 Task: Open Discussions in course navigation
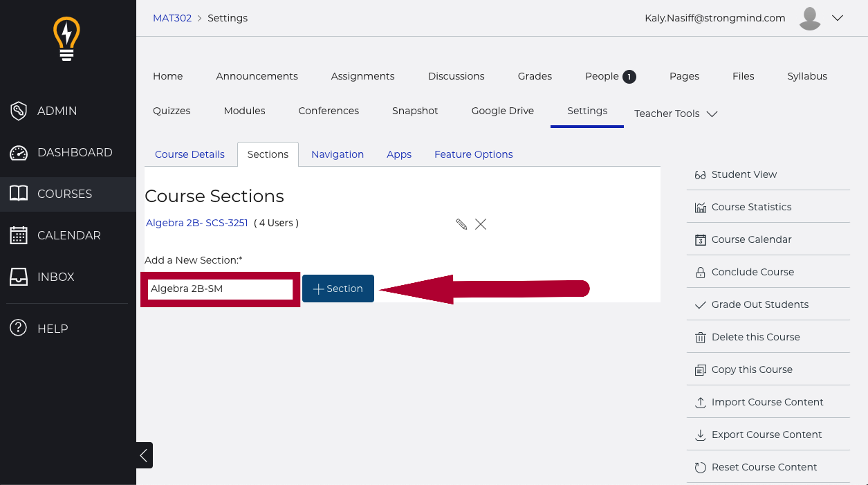tap(456, 76)
